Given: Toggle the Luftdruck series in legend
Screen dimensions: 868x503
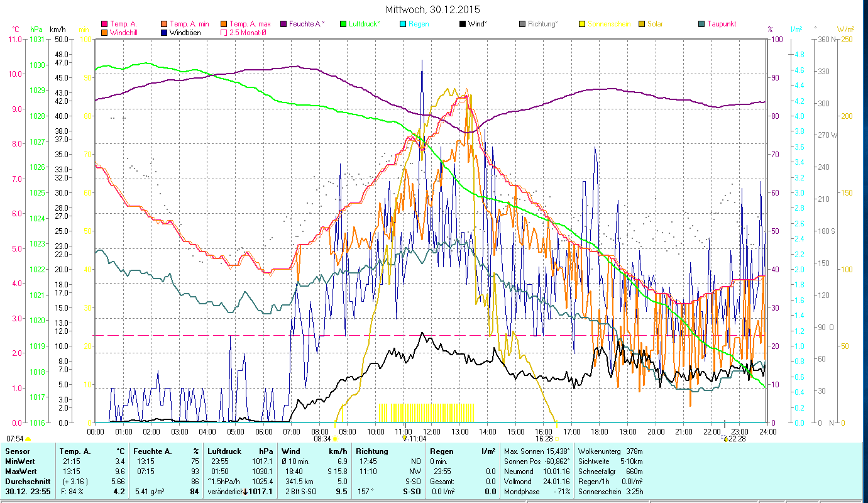Looking at the screenshot, I should click(x=359, y=25).
